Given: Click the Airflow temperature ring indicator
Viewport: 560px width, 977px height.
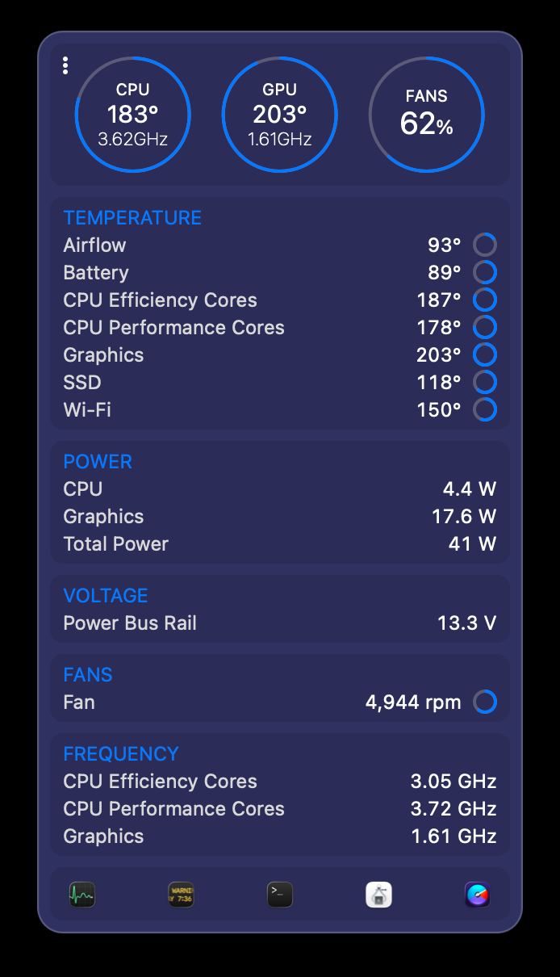Looking at the screenshot, I should coord(485,245).
